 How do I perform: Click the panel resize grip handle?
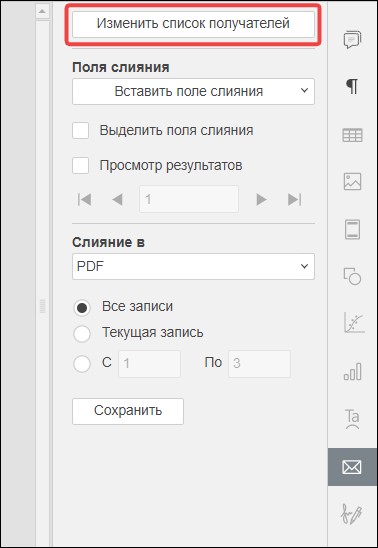[43, 306]
